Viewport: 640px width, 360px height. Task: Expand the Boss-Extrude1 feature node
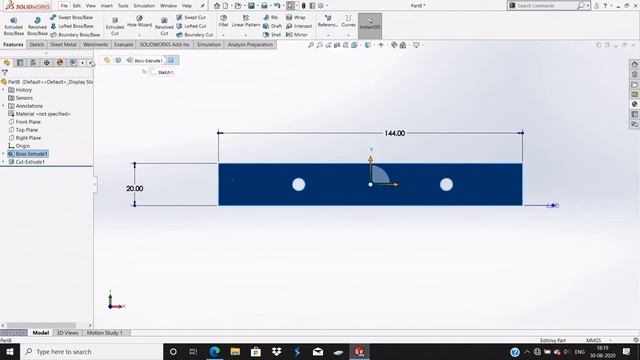(x=3, y=154)
